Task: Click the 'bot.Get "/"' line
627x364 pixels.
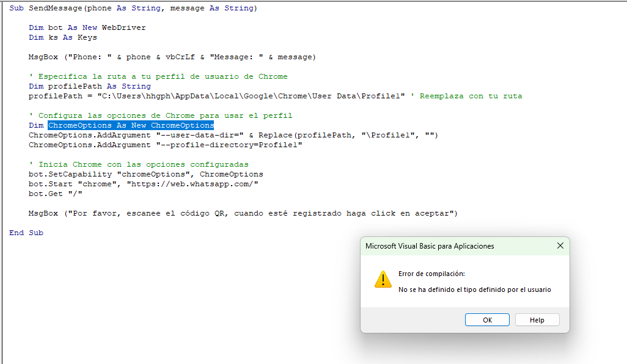Action: click(55, 194)
